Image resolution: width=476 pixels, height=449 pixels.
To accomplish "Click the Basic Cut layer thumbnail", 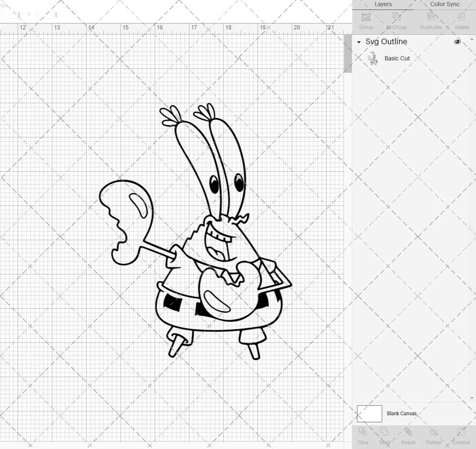I will pos(373,58).
